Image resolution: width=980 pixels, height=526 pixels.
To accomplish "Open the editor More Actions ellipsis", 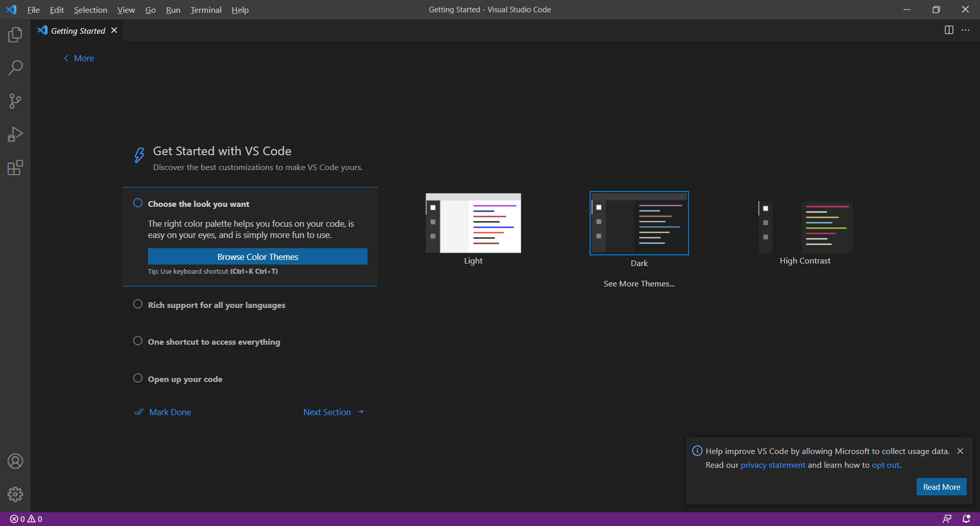I will point(965,30).
